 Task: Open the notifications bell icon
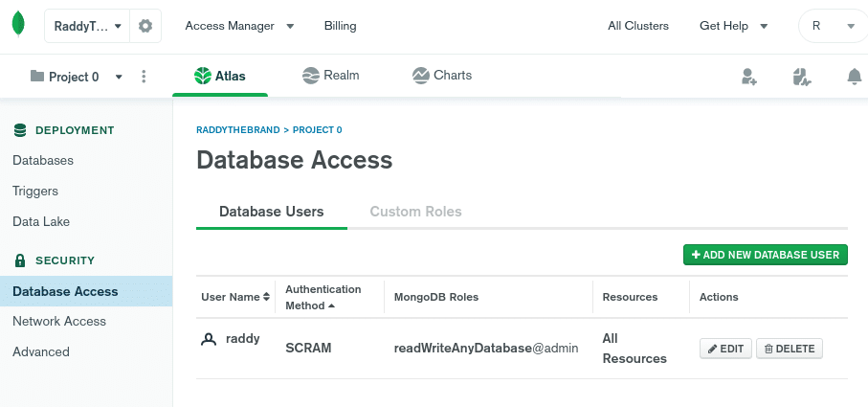pyautogui.click(x=854, y=77)
